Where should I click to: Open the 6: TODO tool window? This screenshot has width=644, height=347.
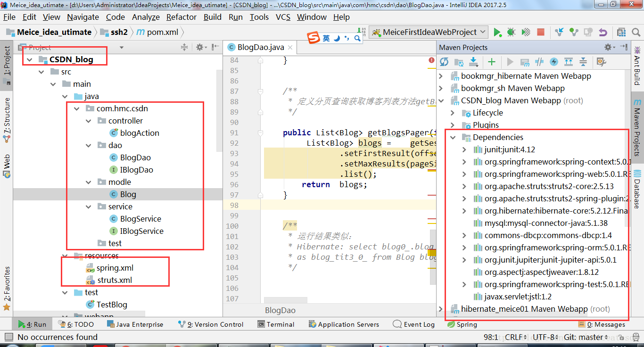pos(75,324)
